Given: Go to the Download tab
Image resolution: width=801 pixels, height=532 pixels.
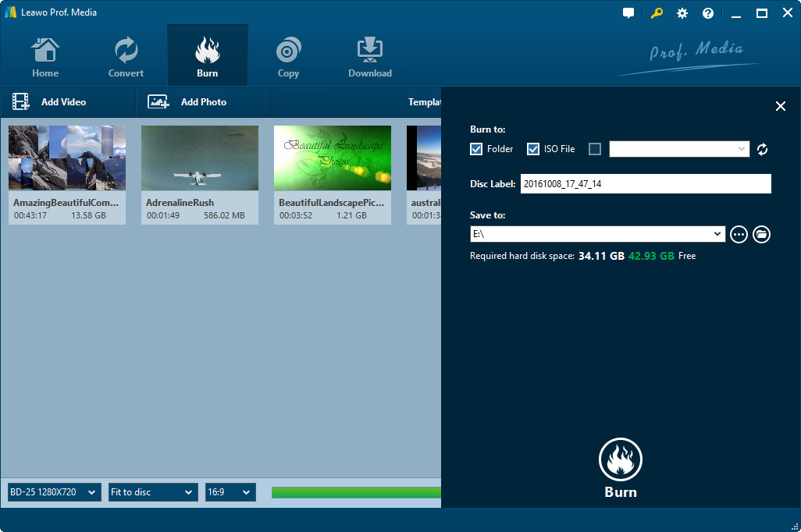Looking at the screenshot, I should click(369, 56).
